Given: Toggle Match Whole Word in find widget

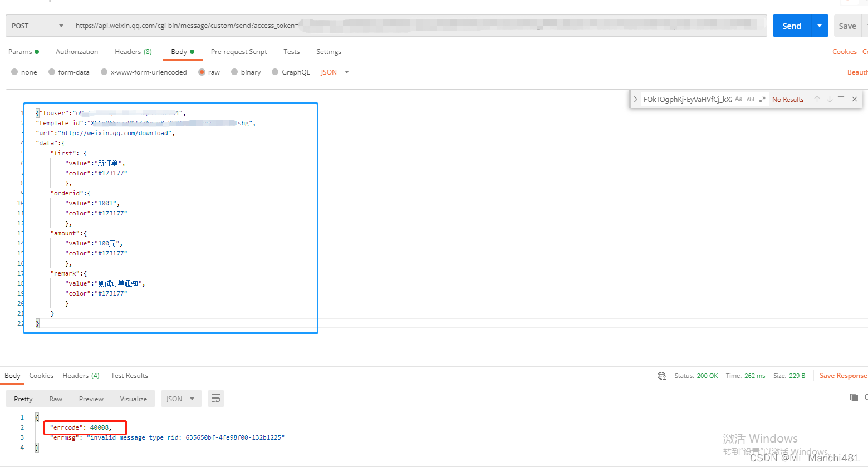Looking at the screenshot, I should pos(750,99).
